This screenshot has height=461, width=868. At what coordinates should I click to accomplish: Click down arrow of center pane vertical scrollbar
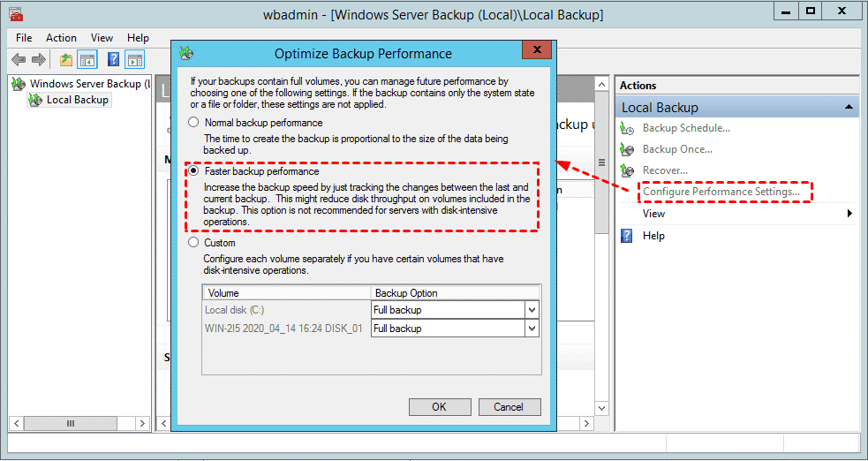[601, 408]
